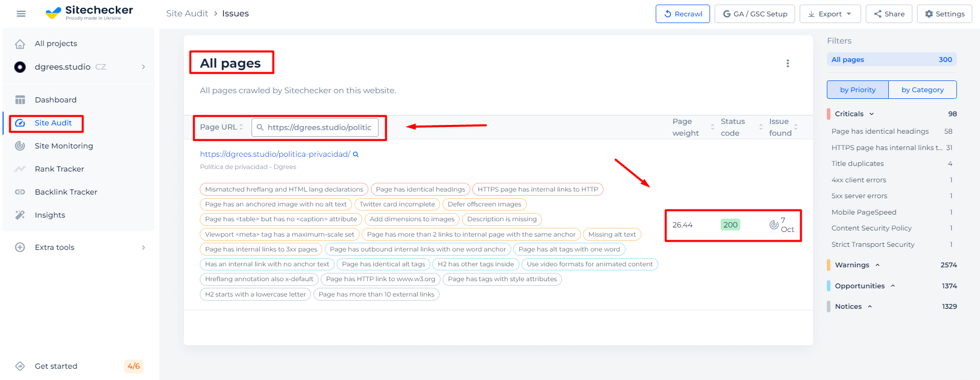Click the crawl date icon beside 7 Oct

(x=774, y=225)
